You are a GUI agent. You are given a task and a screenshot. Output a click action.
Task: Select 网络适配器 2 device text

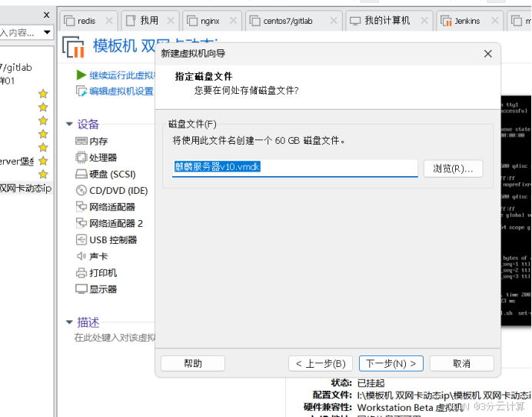click(116, 223)
